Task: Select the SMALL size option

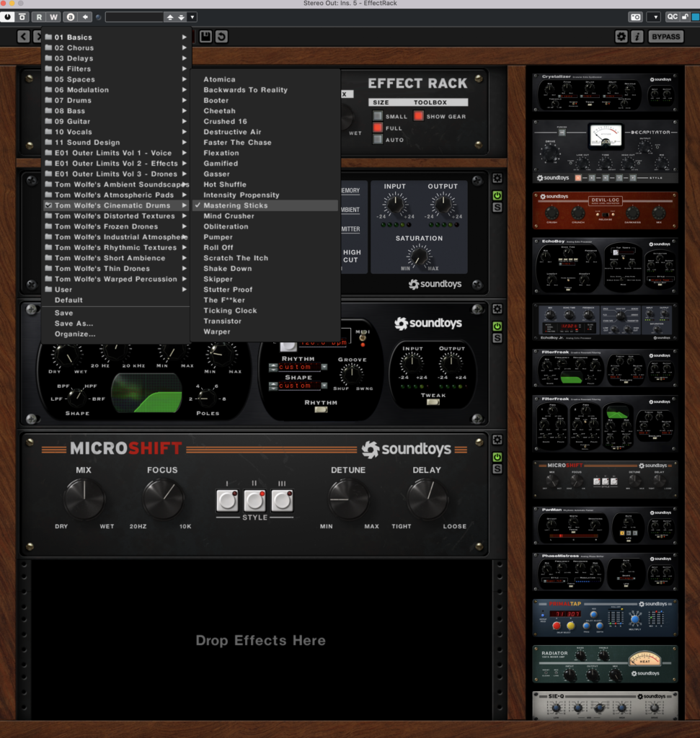Action: coord(378,116)
